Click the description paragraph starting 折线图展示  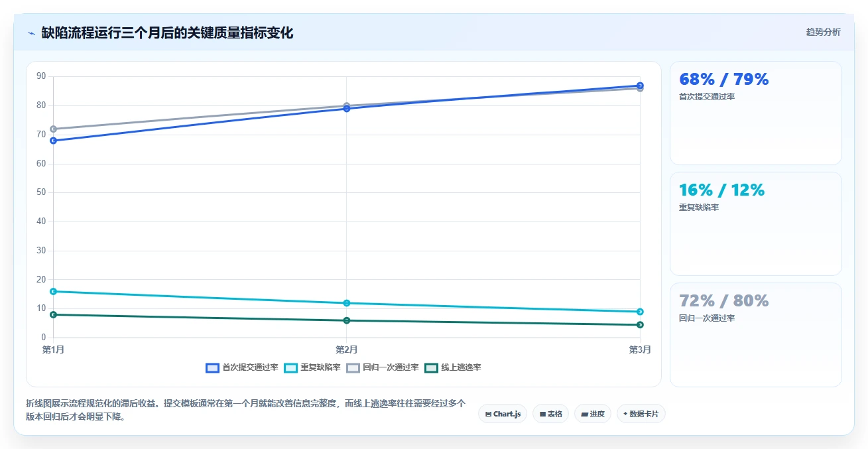click(247, 410)
